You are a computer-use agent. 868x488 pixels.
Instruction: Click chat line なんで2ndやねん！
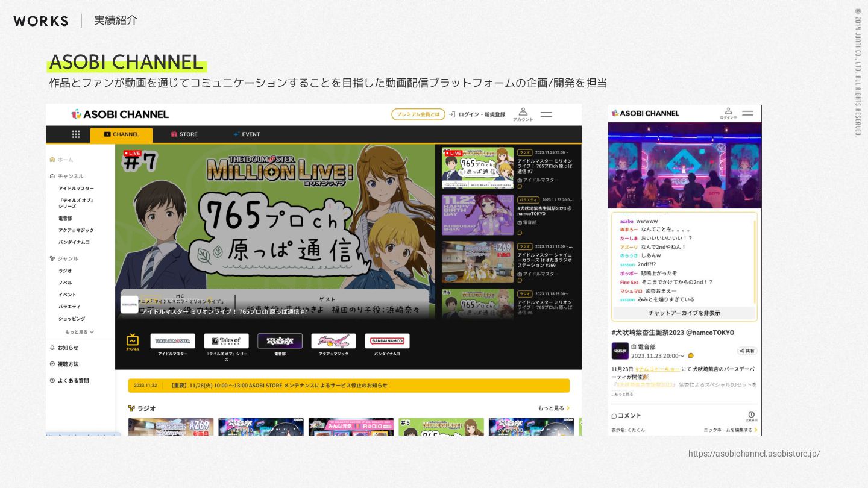click(664, 247)
